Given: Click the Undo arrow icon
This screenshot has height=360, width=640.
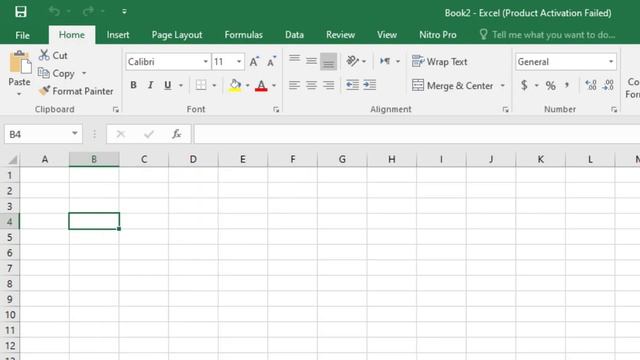Looking at the screenshot, I should point(54,11).
